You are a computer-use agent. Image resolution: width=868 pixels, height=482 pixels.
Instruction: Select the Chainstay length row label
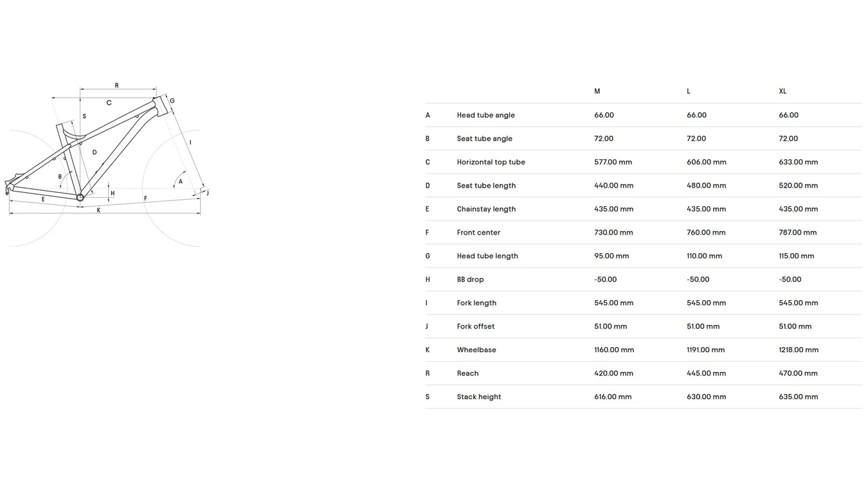coord(486,209)
